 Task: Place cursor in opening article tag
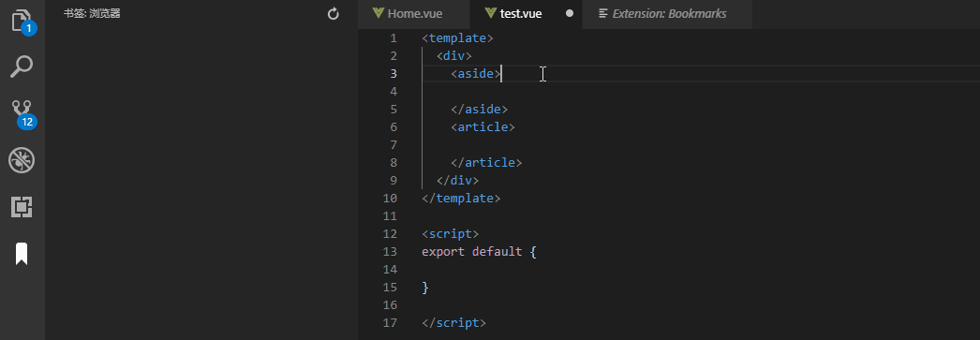483,126
